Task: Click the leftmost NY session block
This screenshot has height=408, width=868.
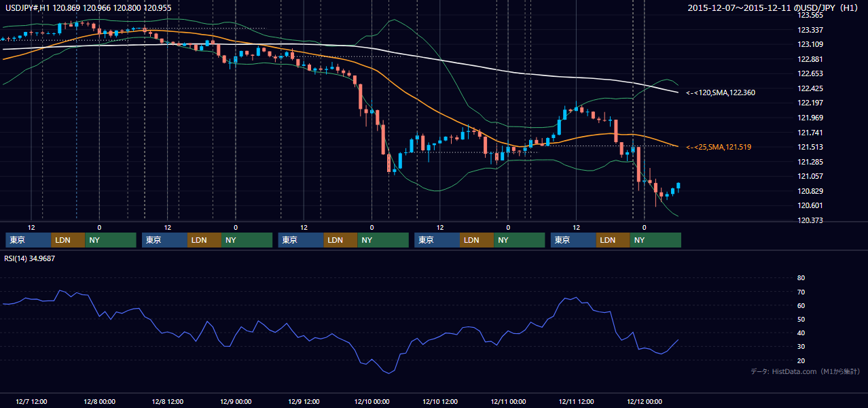Action: click(111, 240)
